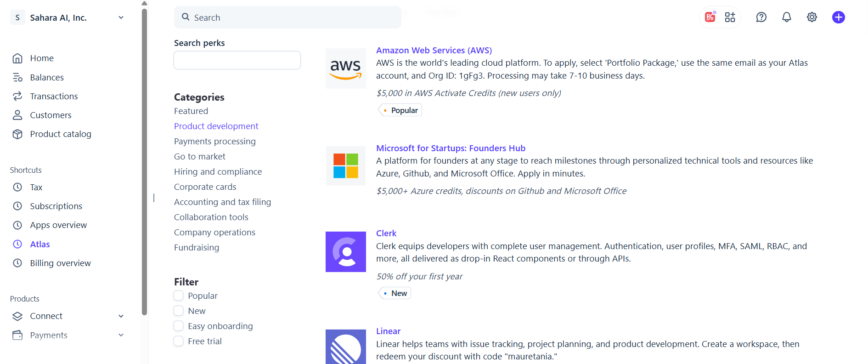The image size is (868, 364).
Task: Click the Atlas shortcut clock icon
Action: [x=17, y=244]
